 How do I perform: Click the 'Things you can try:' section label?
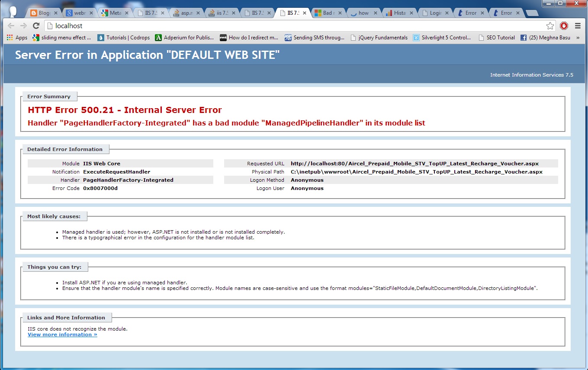[55, 267]
